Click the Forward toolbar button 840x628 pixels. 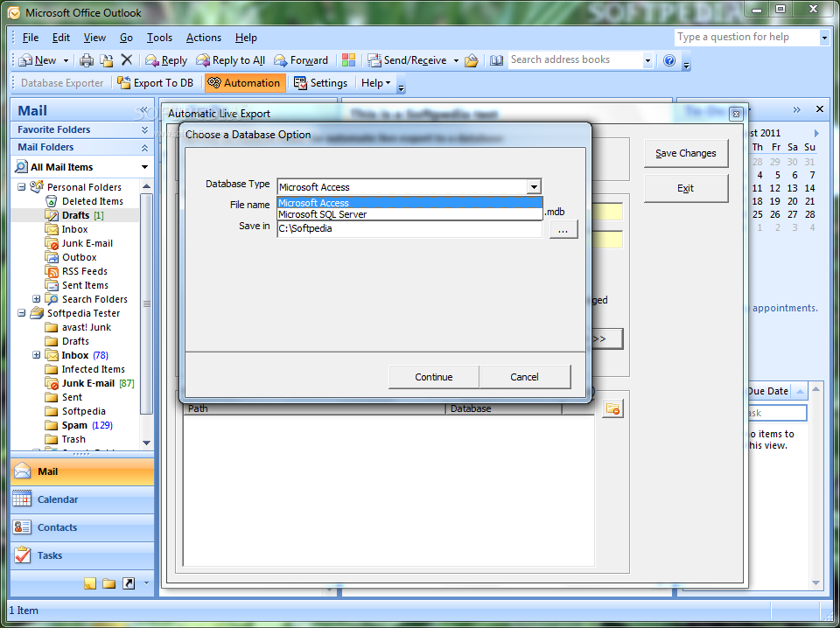tap(301, 60)
